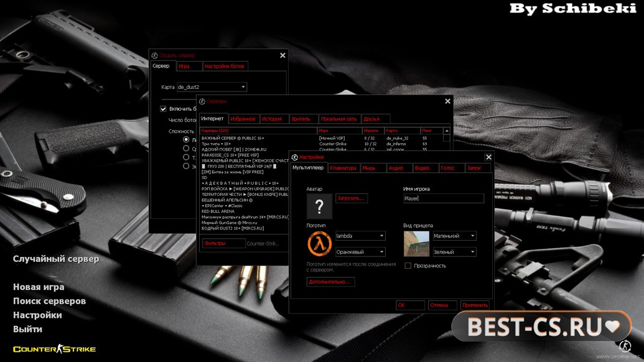Screen dimensions: 644x362
Task: Click the Counter-Strike logo at bottom left
Action: (54, 349)
